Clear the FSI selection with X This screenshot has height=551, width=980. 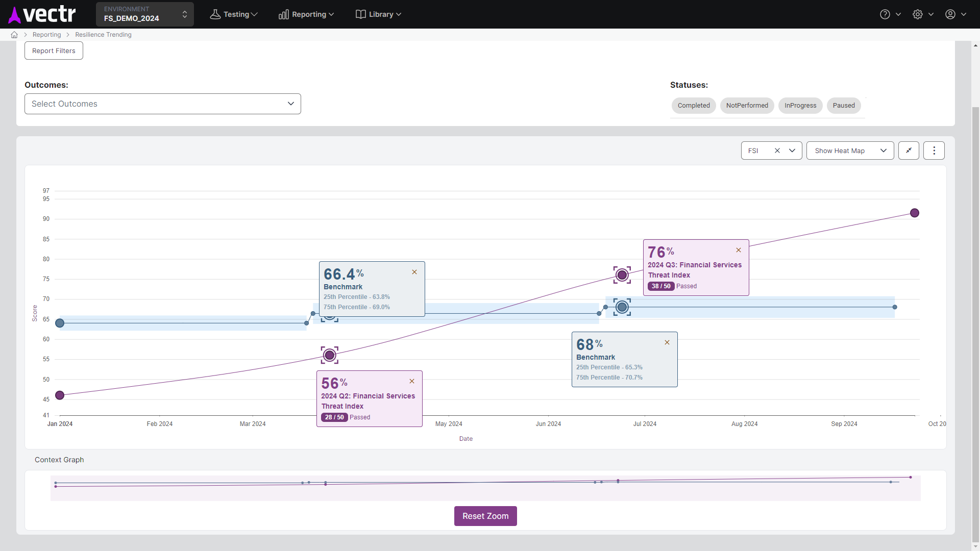pos(777,151)
